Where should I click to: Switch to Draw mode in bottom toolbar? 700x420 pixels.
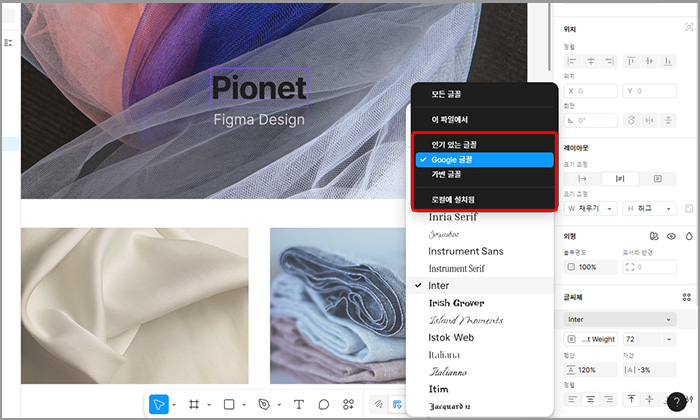point(379,404)
